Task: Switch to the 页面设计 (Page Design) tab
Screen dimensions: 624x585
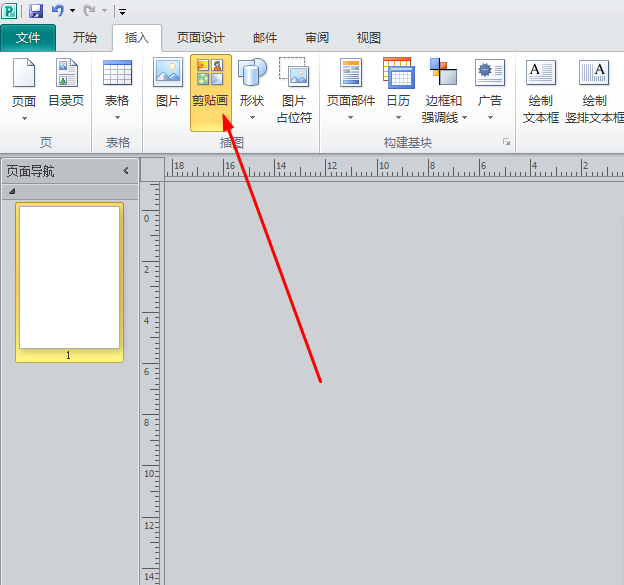Action: [x=201, y=38]
